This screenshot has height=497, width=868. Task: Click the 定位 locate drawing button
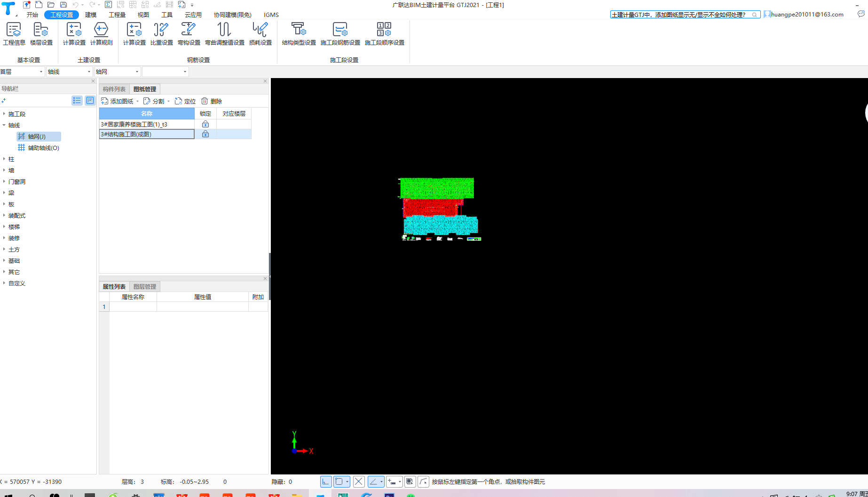185,101
